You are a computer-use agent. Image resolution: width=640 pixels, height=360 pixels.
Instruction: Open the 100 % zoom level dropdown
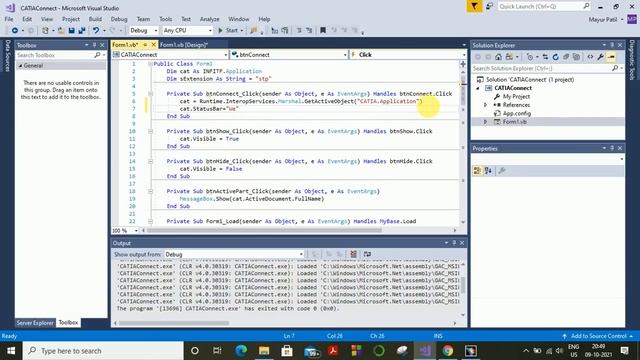tap(125, 231)
